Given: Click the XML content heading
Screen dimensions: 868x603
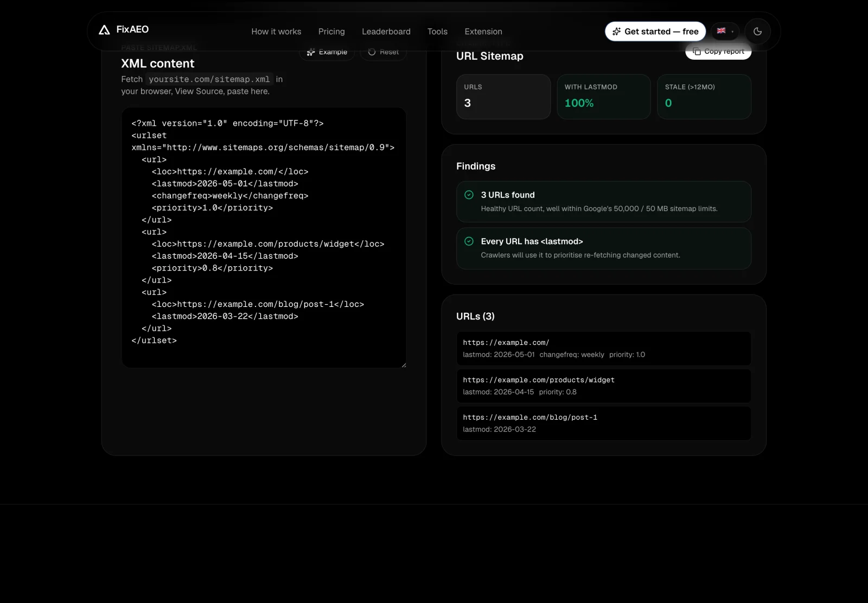Looking at the screenshot, I should [x=158, y=63].
